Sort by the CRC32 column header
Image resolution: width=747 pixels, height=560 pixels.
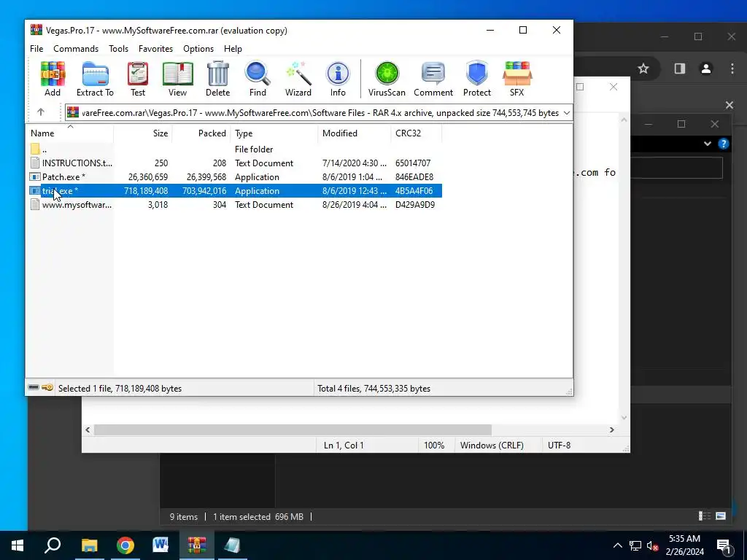point(417,133)
